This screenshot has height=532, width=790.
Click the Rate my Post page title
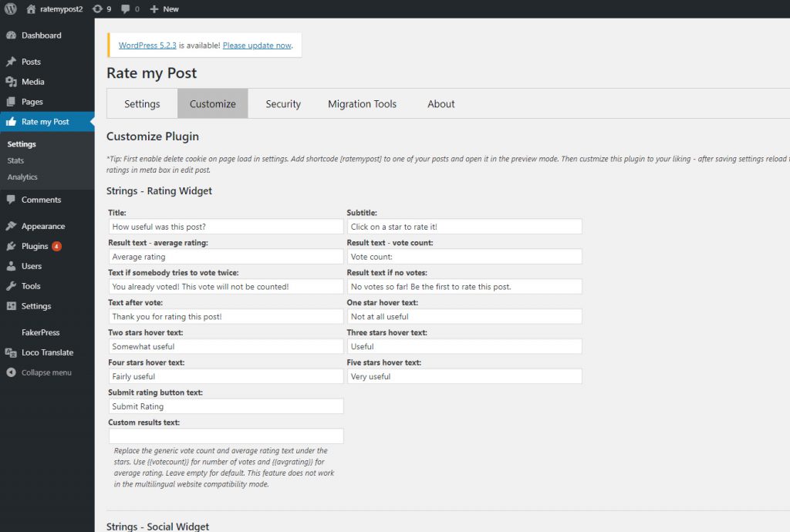coord(152,73)
